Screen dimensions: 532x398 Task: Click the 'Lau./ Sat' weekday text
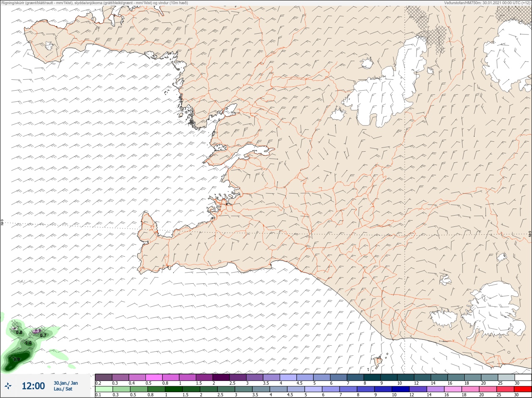pyautogui.click(x=63, y=389)
